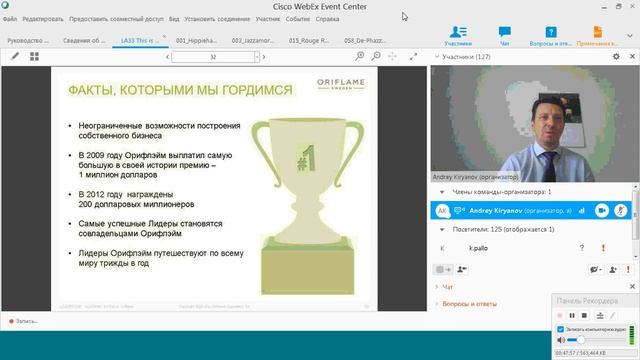Switch the slide to full-screen view
The image size is (640, 360).
(413, 56)
